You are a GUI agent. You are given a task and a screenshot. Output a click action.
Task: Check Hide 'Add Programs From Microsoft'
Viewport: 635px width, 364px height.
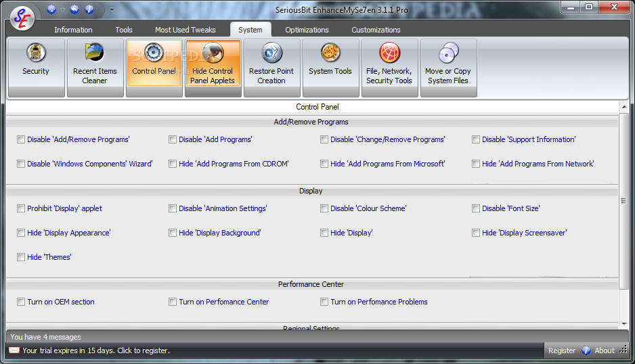pos(324,164)
